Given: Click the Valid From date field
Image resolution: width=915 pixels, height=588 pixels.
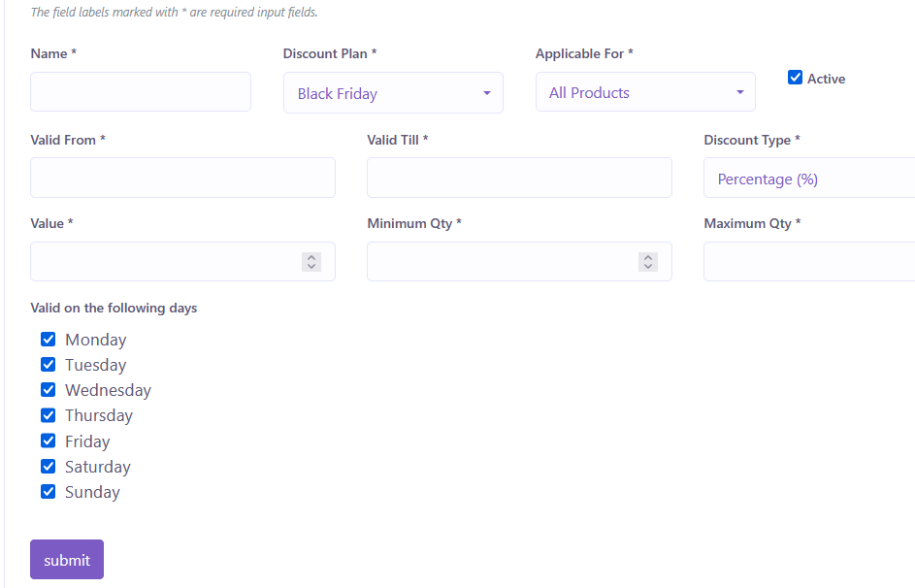Looking at the screenshot, I should 182,178.
